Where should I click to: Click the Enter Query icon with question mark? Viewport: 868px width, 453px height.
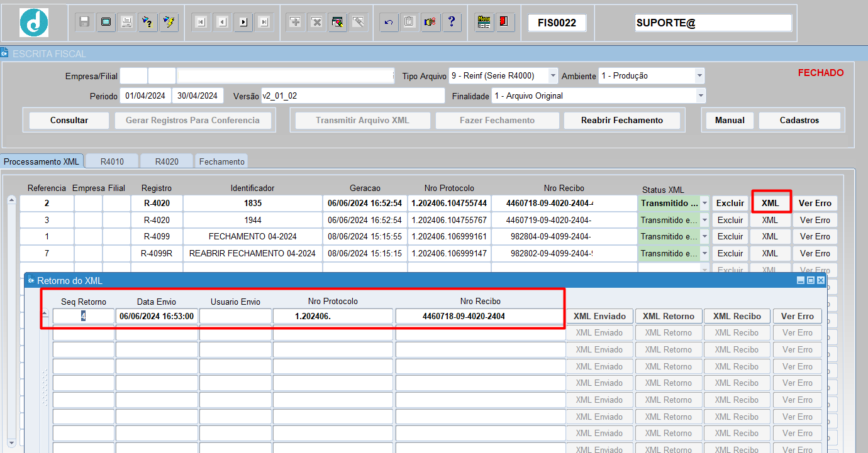click(x=147, y=23)
